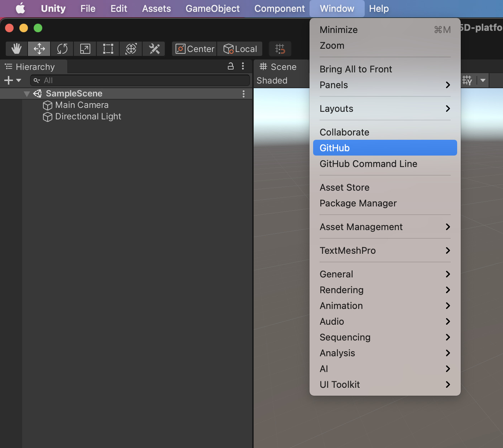Screen dimensions: 503x448
Task: Choose GitHub Command Line
Action: click(x=385, y=164)
